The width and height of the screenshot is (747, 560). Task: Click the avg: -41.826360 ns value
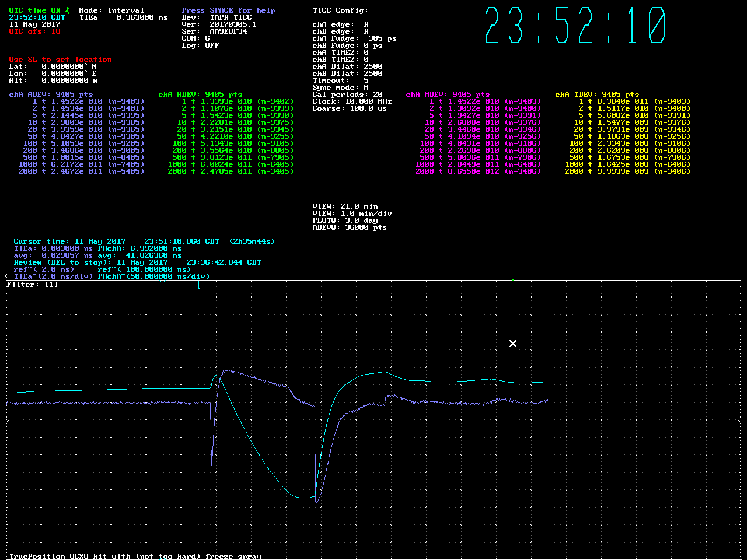click(139, 256)
